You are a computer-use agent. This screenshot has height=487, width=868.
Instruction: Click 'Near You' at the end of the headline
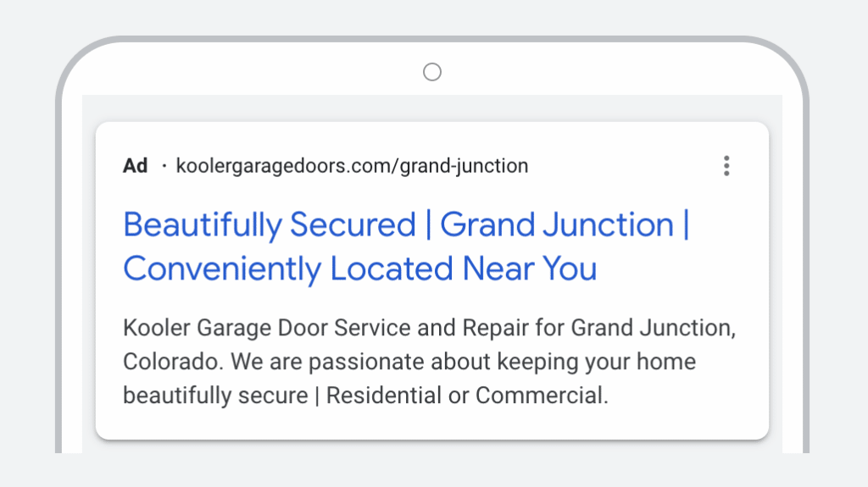pos(530,268)
